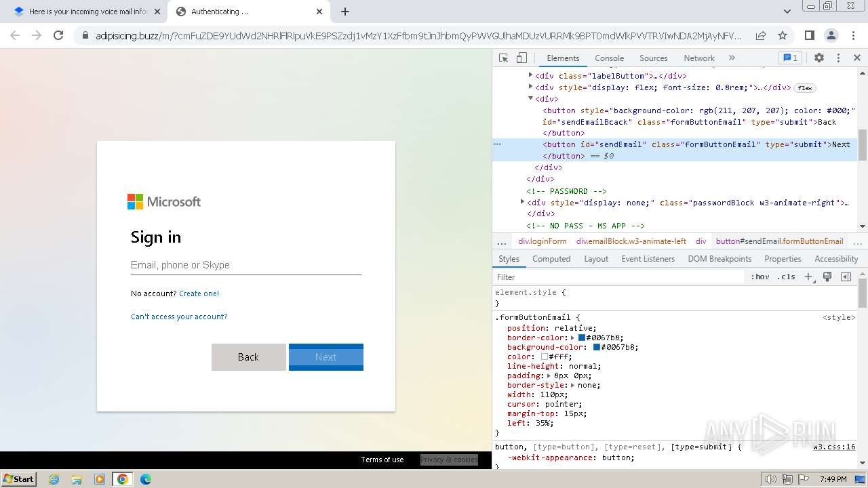Viewport: 868px width, 488px height.
Task: Collapse the open div containing the buttons
Action: [530, 98]
